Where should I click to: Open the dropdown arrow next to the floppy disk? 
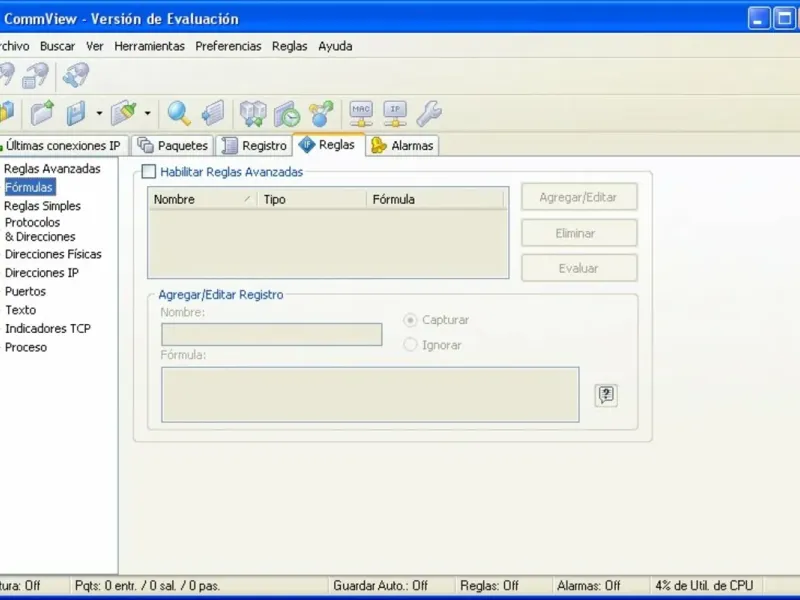(x=99, y=113)
